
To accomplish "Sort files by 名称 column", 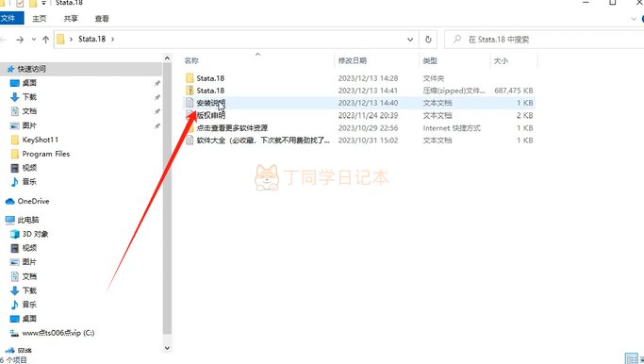I will click(x=191, y=60).
